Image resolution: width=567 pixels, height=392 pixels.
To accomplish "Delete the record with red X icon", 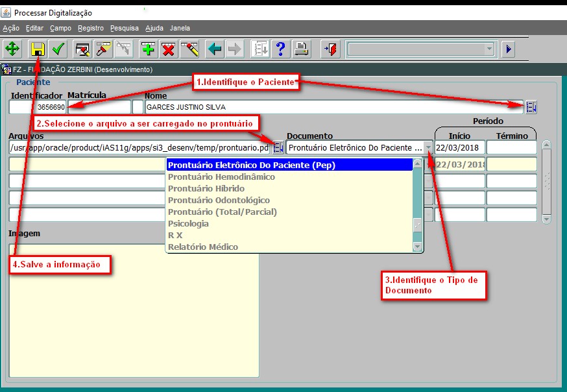I will pyautogui.click(x=169, y=49).
